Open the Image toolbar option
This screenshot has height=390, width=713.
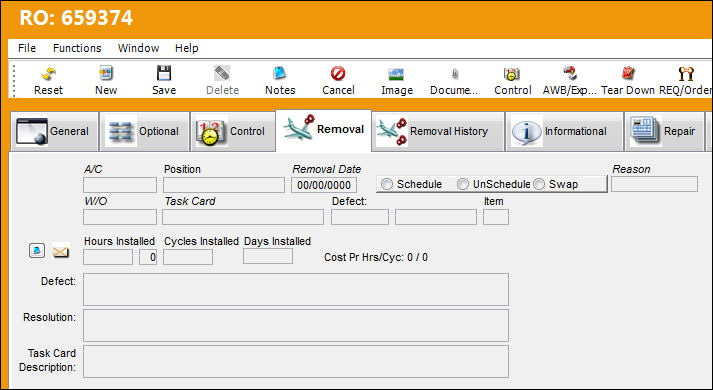[397, 73]
